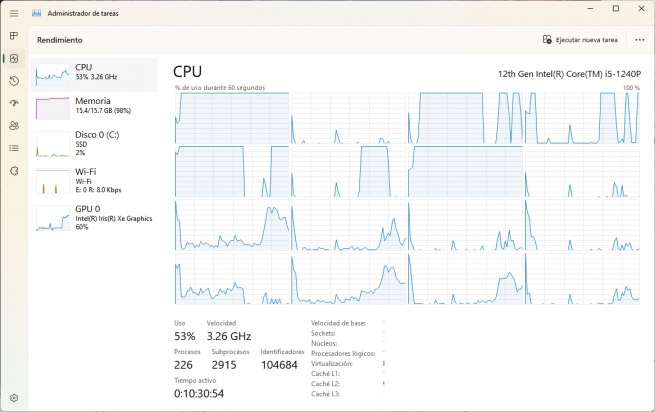Select the Performance page icon
This screenshot has width=655, height=412.
click(x=13, y=58)
